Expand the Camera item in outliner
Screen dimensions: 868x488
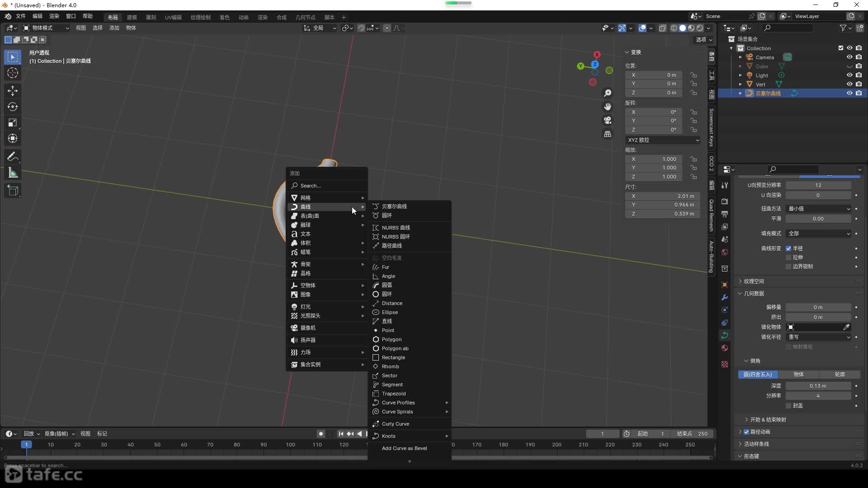pos(740,57)
